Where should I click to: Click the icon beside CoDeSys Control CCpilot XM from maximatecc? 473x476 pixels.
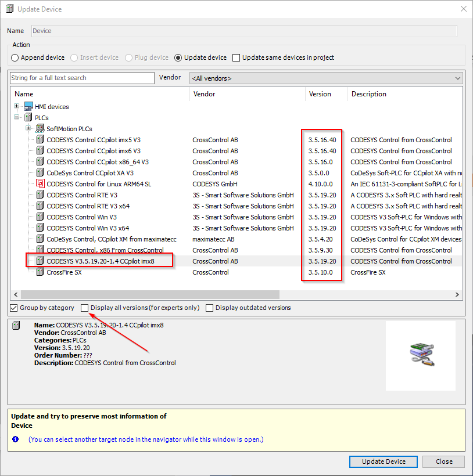click(38, 239)
